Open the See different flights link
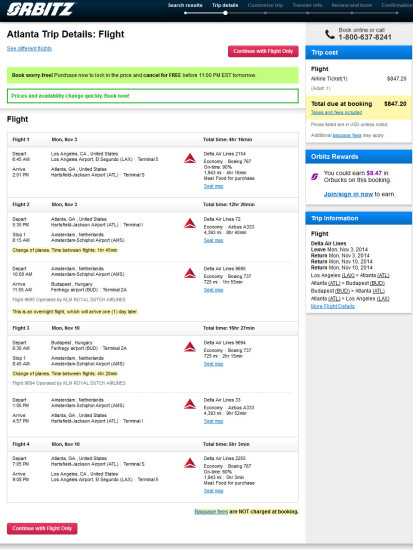 click(x=29, y=48)
